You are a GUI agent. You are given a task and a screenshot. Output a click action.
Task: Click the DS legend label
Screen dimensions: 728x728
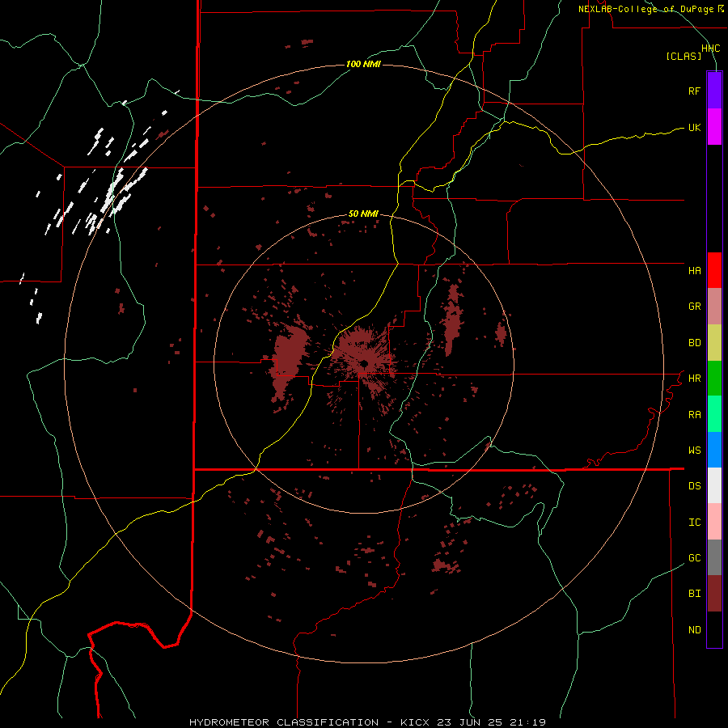(694, 486)
